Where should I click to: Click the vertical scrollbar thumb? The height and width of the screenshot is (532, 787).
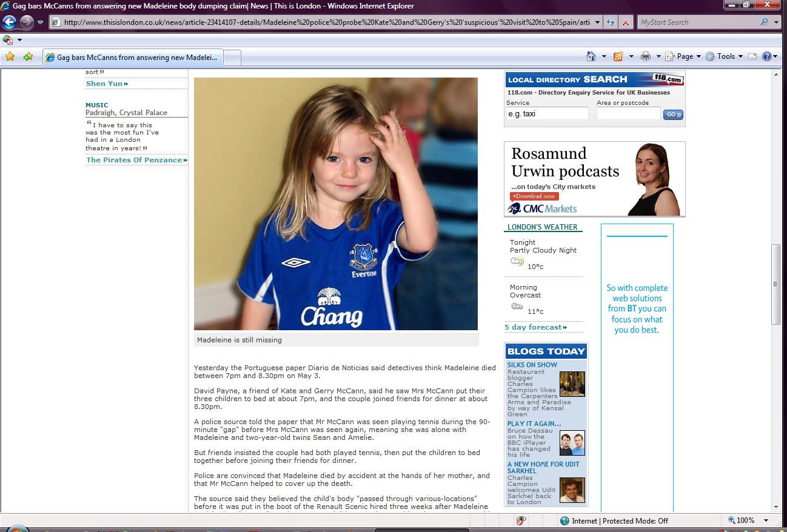775,284
